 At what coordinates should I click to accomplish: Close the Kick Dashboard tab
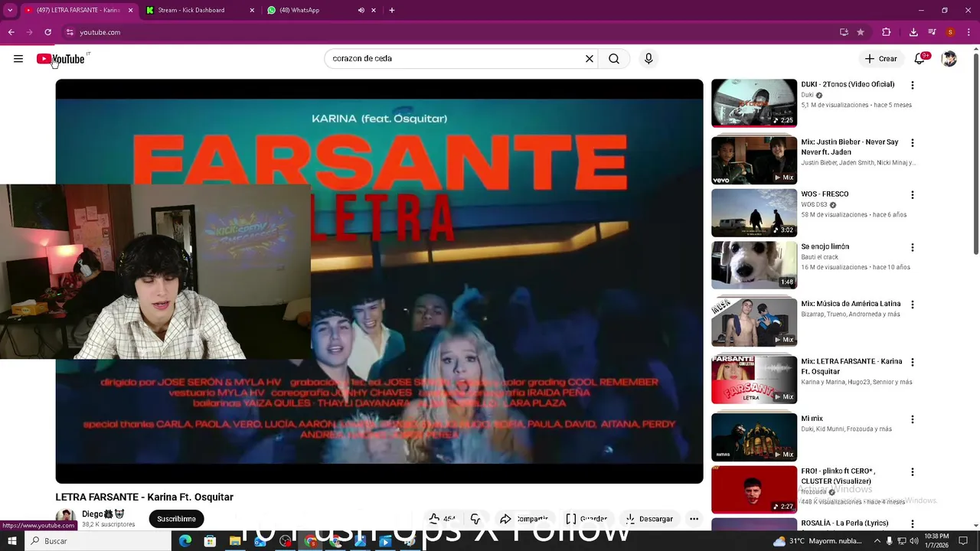pyautogui.click(x=252, y=10)
